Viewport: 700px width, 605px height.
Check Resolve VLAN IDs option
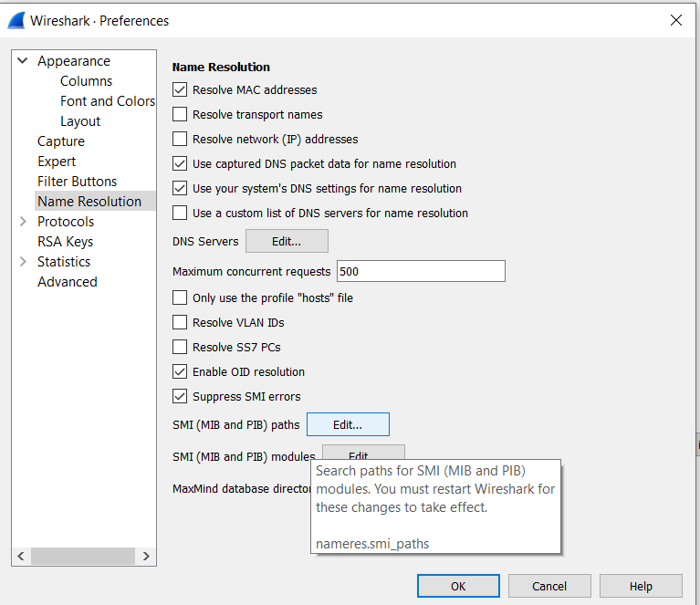point(180,323)
